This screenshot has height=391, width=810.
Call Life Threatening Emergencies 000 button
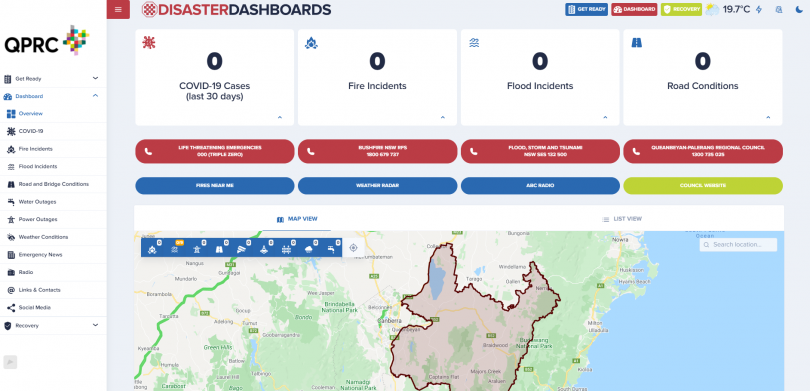[215, 151]
